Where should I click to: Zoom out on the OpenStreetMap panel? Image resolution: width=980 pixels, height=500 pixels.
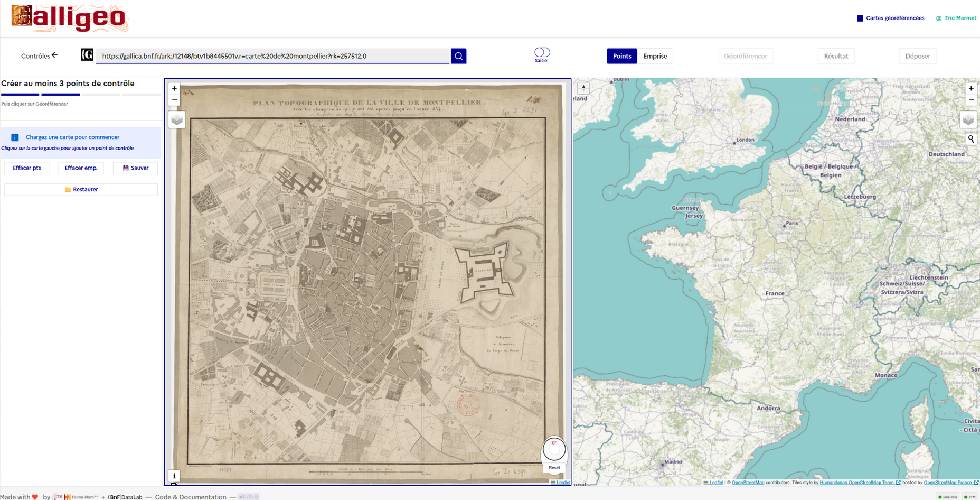coord(971,100)
